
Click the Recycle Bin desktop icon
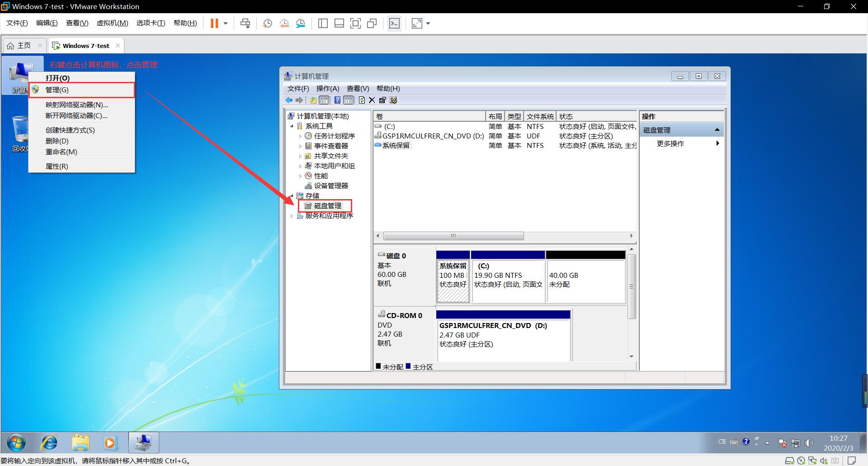coord(20,133)
